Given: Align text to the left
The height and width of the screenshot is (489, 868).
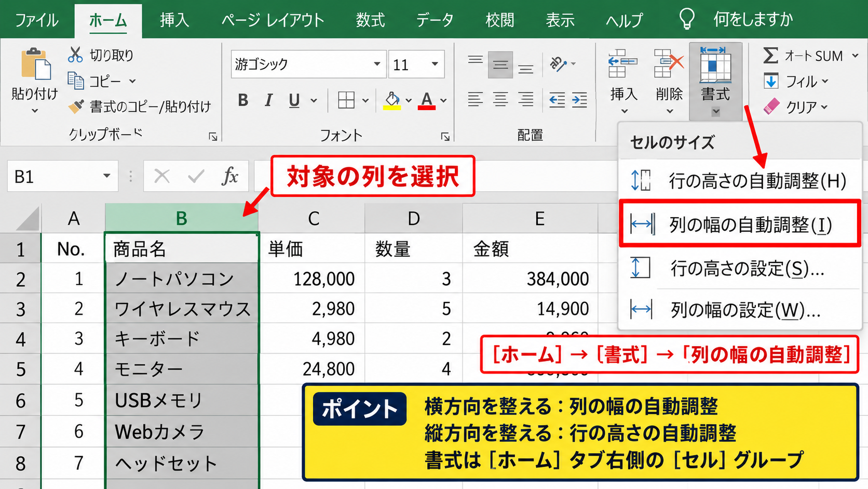Looking at the screenshot, I should (x=475, y=99).
